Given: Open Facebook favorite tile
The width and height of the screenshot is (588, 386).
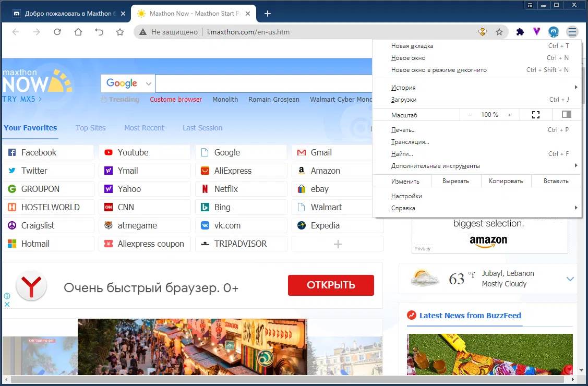Looking at the screenshot, I should (x=49, y=152).
